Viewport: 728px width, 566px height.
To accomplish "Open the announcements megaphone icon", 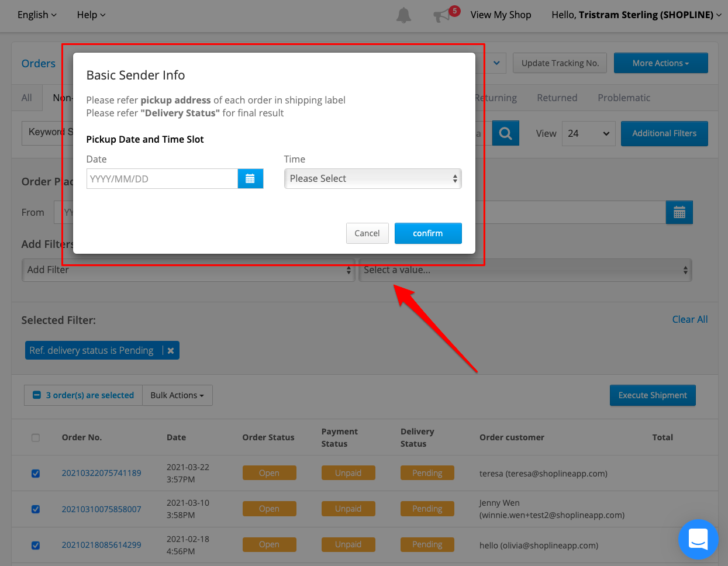I will [442, 15].
